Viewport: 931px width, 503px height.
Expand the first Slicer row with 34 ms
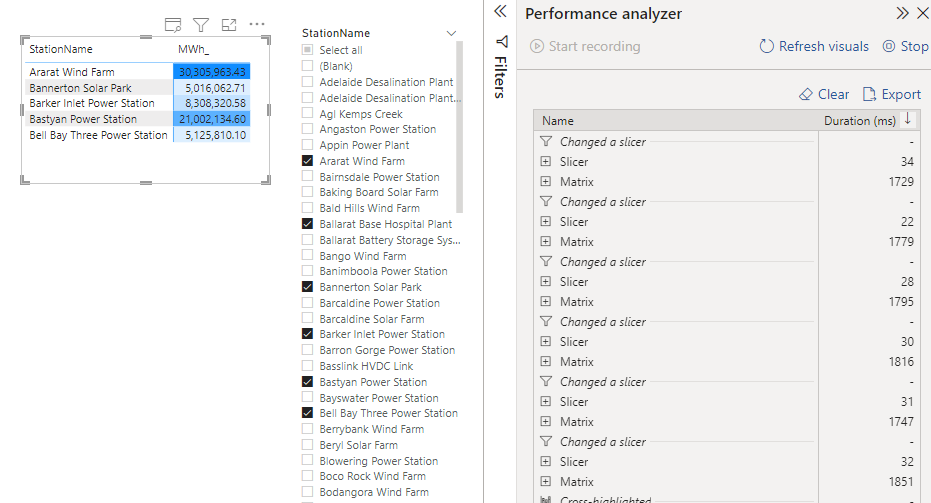546,162
